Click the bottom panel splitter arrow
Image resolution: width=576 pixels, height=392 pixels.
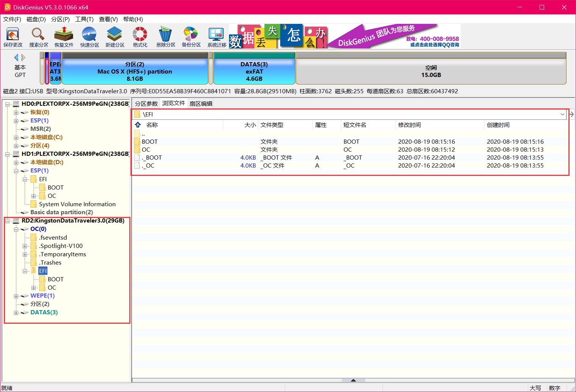(x=353, y=380)
